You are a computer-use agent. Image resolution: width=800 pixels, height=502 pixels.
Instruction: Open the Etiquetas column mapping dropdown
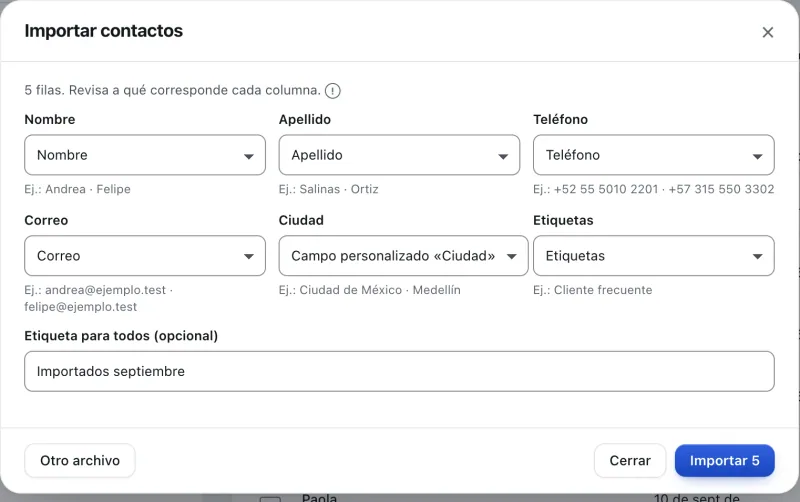click(x=654, y=256)
